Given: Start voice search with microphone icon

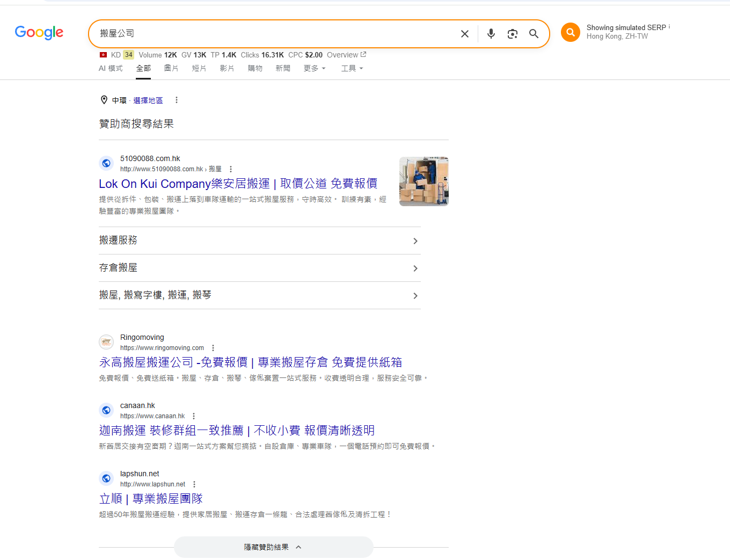Looking at the screenshot, I should coord(491,34).
